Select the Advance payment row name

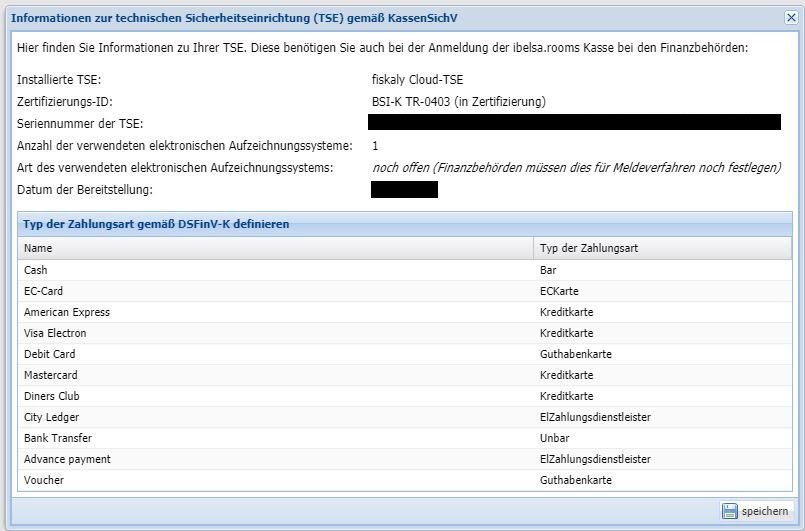coord(67,459)
